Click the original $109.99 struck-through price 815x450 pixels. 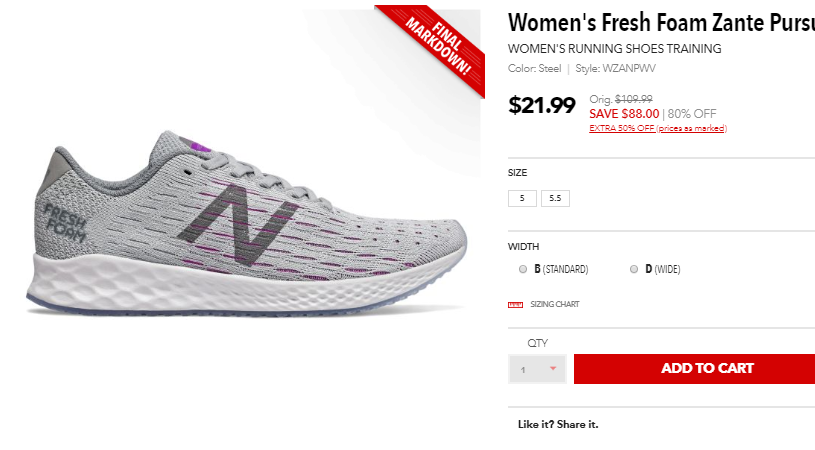pyautogui.click(x=633, y=99)
